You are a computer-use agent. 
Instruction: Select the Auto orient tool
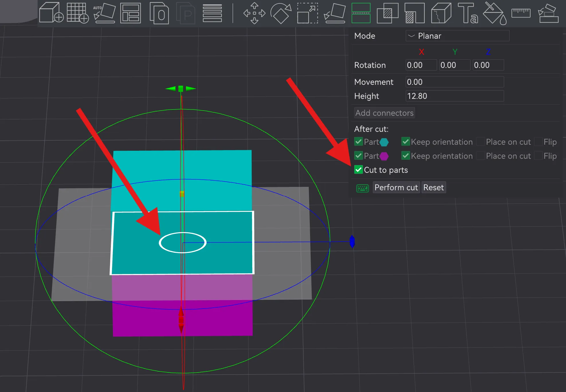pos(104,13)
